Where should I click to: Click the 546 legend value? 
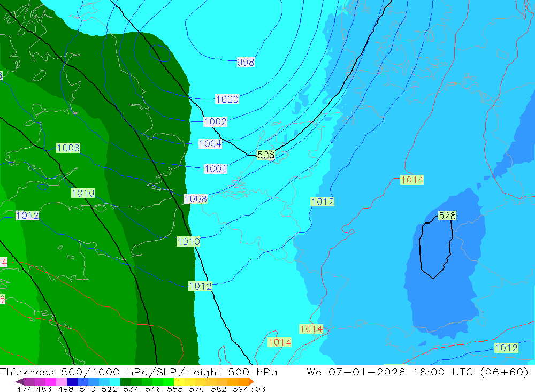[153, 389]
